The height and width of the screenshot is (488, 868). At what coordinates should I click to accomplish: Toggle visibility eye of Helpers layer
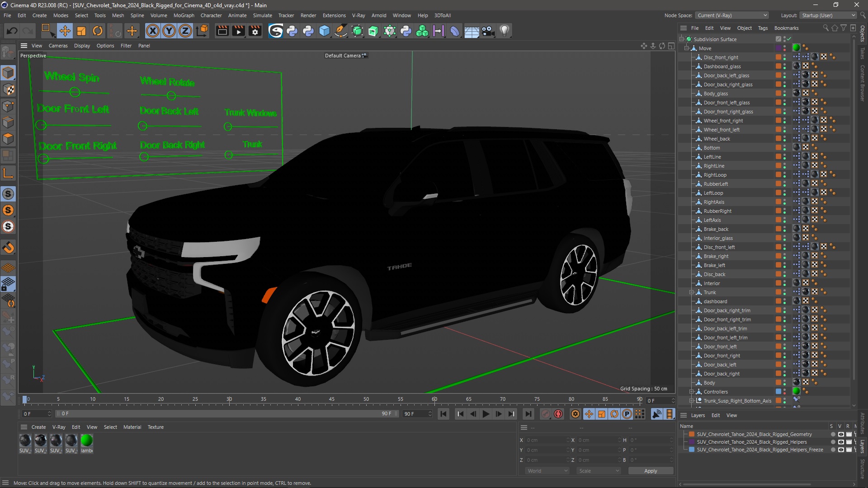pos(840,442)
